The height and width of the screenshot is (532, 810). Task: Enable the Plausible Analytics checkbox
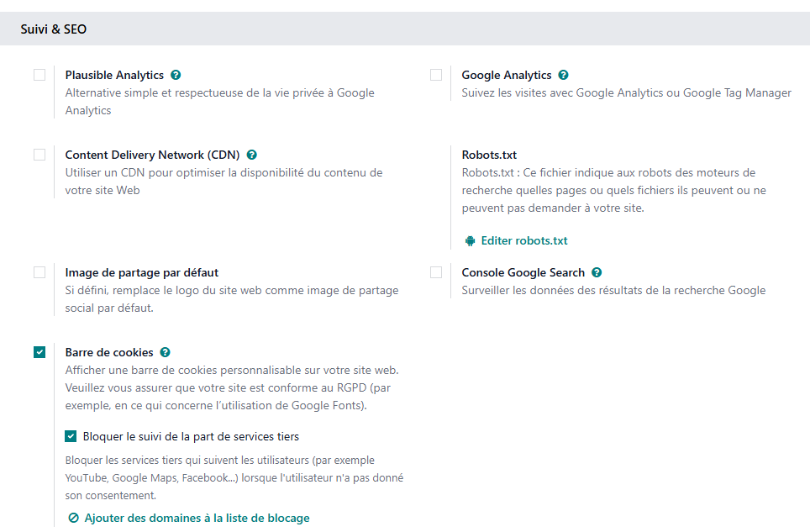tap(39, 75)
